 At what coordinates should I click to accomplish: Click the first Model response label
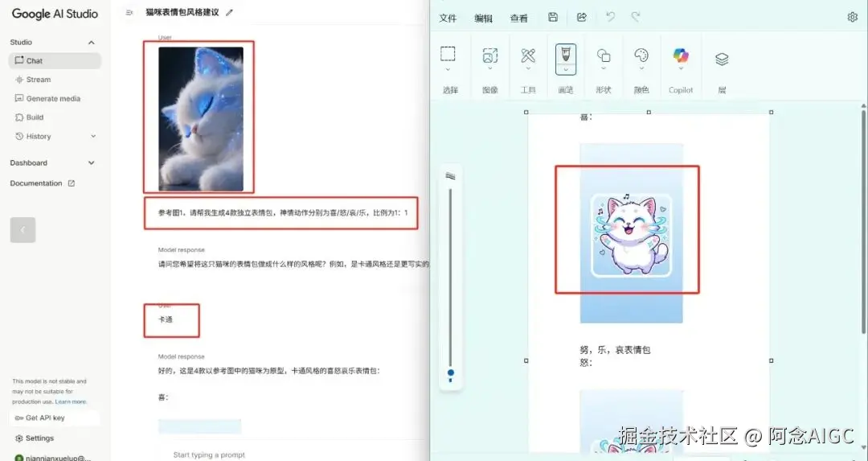tap(181, 250)
